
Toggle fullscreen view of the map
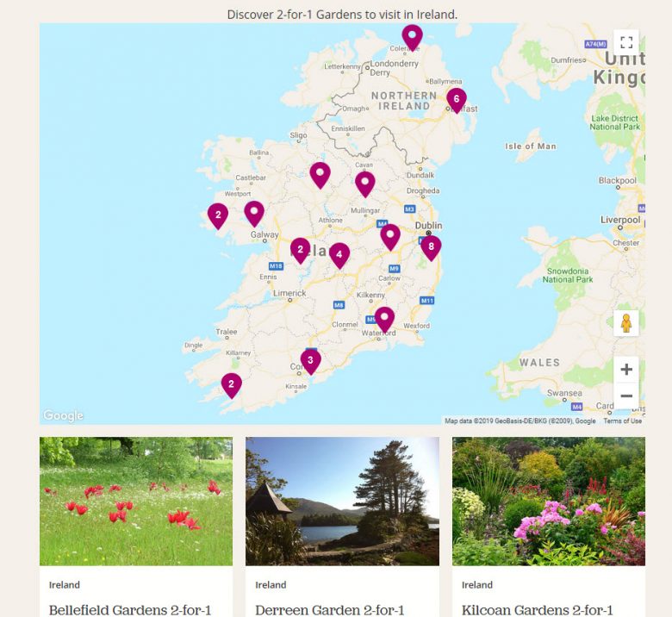coord(626,42)
